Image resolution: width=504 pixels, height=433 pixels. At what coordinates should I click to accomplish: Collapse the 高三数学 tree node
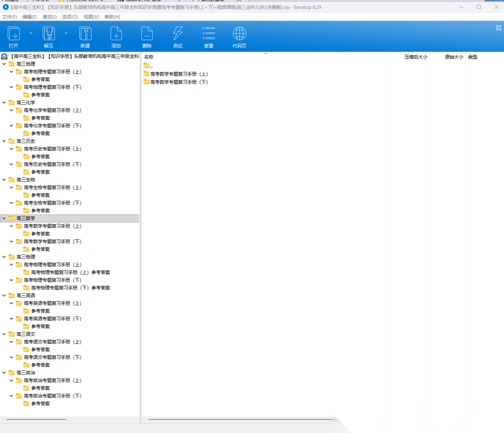point(5,218)
